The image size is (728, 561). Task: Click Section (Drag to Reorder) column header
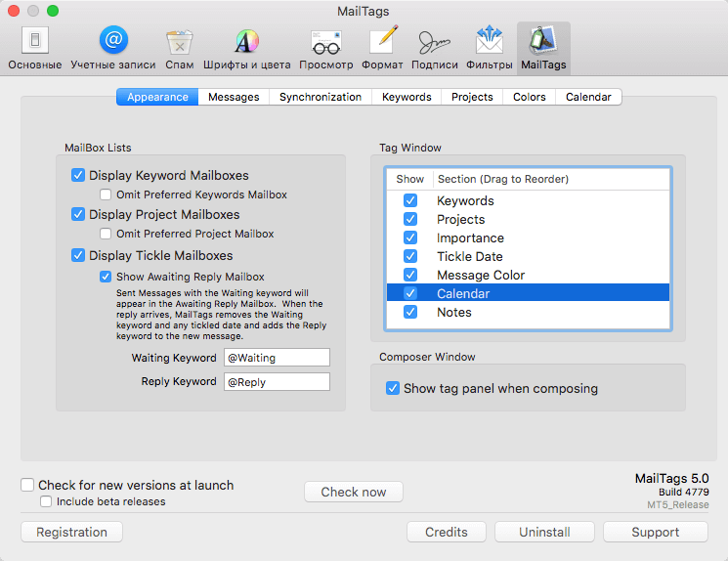pyautogui.click(x=551, y=179)
